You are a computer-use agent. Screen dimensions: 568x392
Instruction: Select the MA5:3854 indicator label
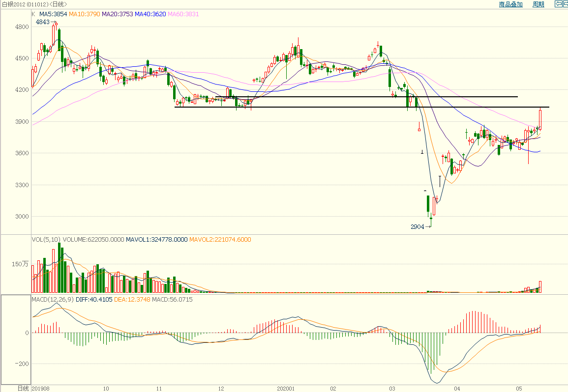(x=53, y=14)
